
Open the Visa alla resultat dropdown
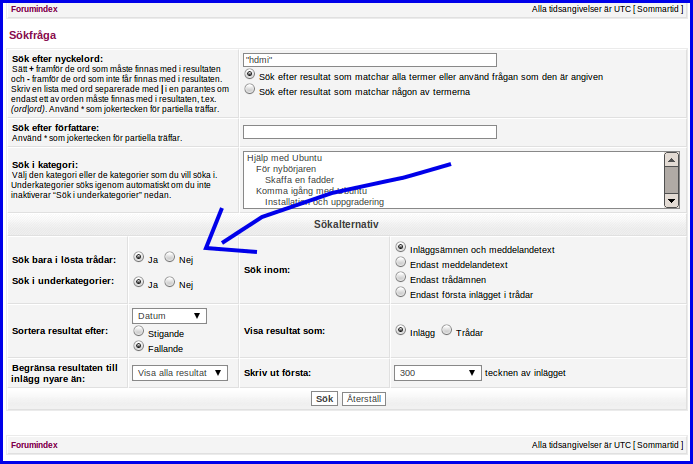180,373
